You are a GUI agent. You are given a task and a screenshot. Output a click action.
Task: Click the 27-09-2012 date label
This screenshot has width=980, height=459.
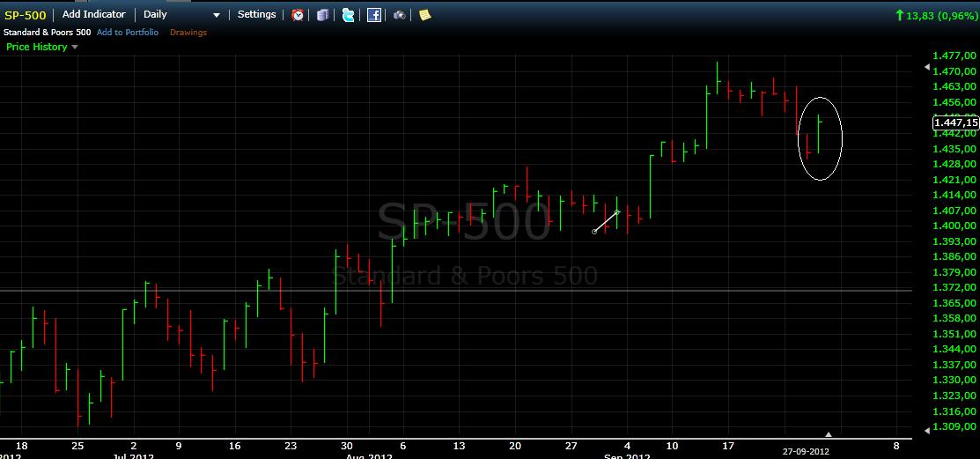point(807,451)
